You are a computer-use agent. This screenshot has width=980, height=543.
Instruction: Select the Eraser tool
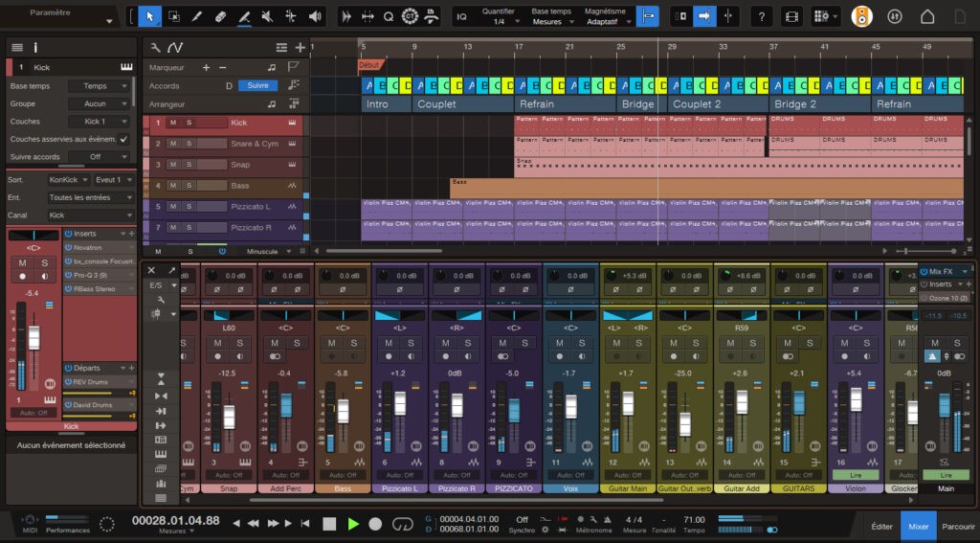pyautogui.click(x=221, y=16)
